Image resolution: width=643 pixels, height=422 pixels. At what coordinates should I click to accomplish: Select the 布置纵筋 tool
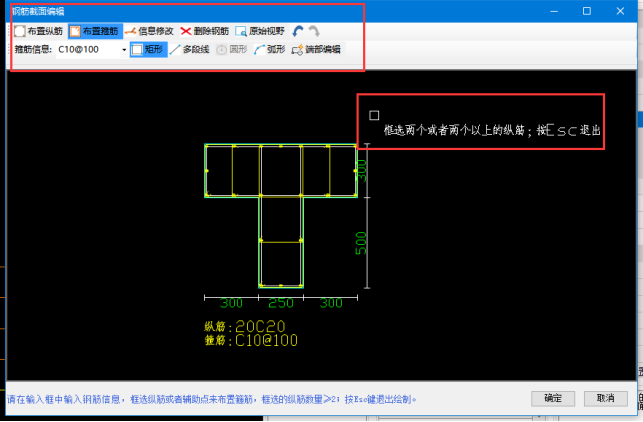coord(38,31)
